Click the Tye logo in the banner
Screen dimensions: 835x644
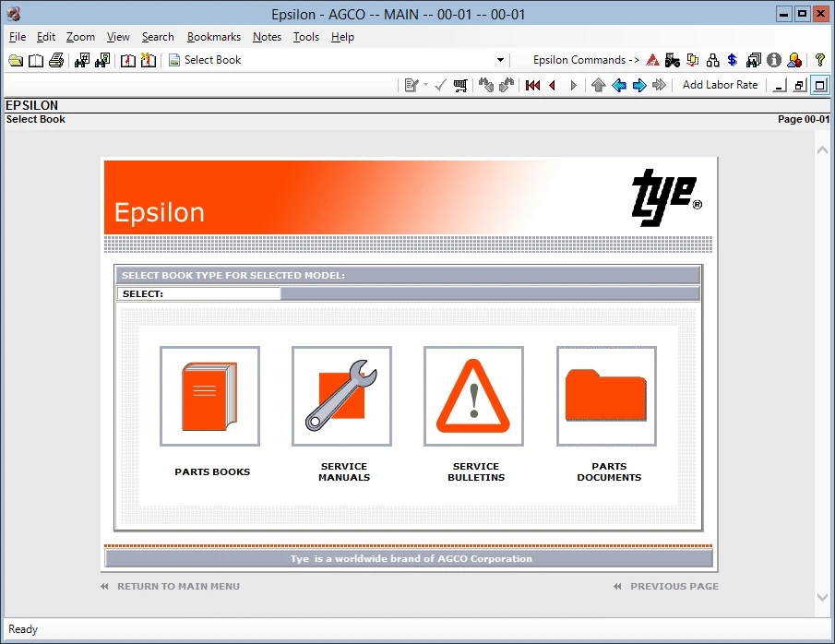pos(667,197)
